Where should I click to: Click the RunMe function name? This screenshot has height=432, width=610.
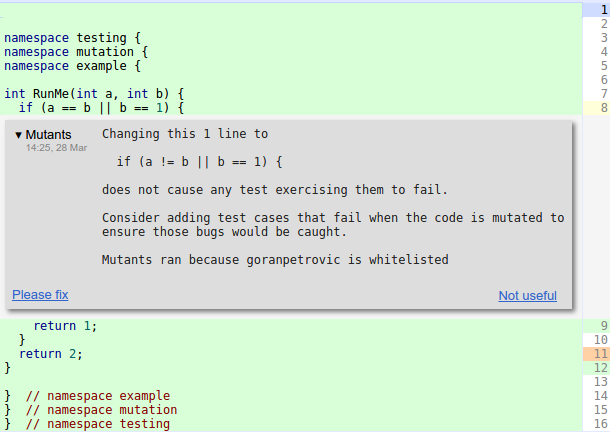51,94
